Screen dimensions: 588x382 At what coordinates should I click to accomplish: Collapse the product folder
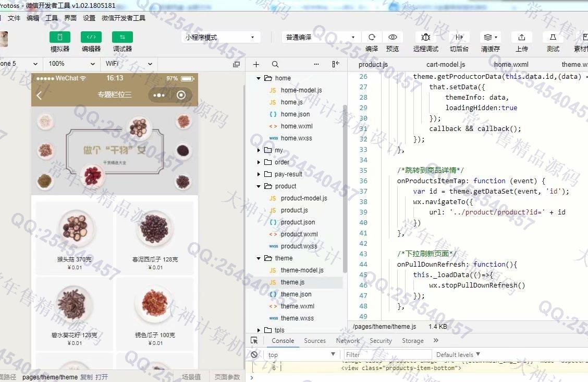[259, 186]
